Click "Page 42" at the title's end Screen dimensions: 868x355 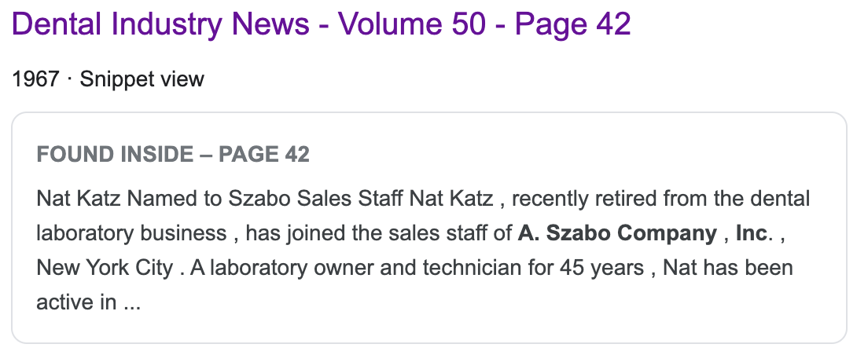point(572,25)
